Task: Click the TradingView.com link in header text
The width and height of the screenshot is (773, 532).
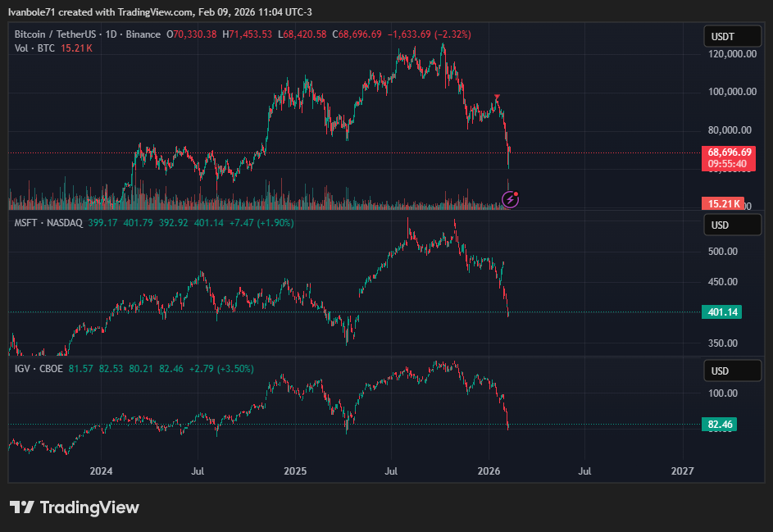Action: tap(152, 11)
